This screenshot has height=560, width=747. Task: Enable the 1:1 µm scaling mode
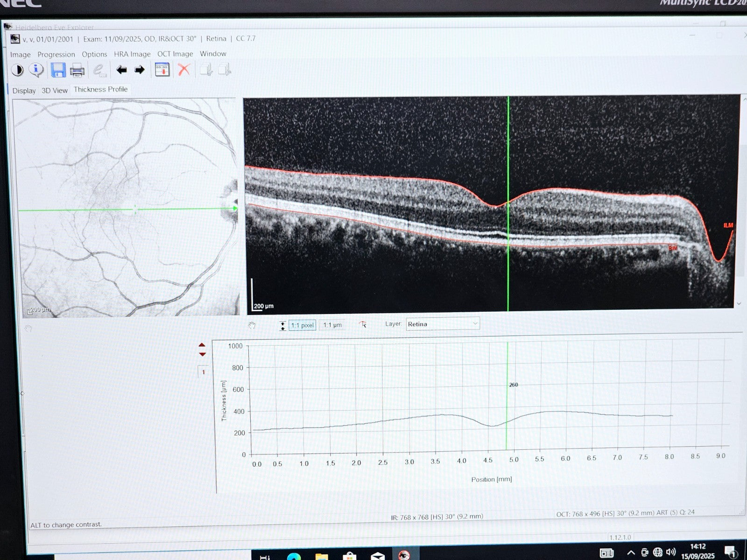(x=332, y=325)
